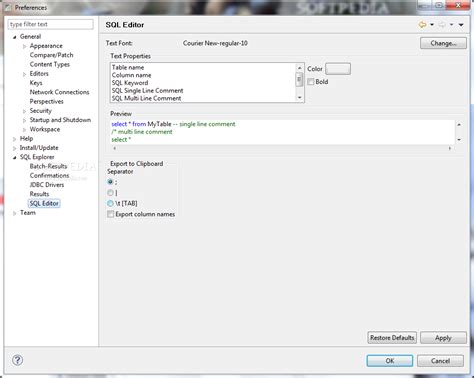This screenshot has width=474, height=378.
Task: Open the Confirmations preference page
Action: (49, 175)
